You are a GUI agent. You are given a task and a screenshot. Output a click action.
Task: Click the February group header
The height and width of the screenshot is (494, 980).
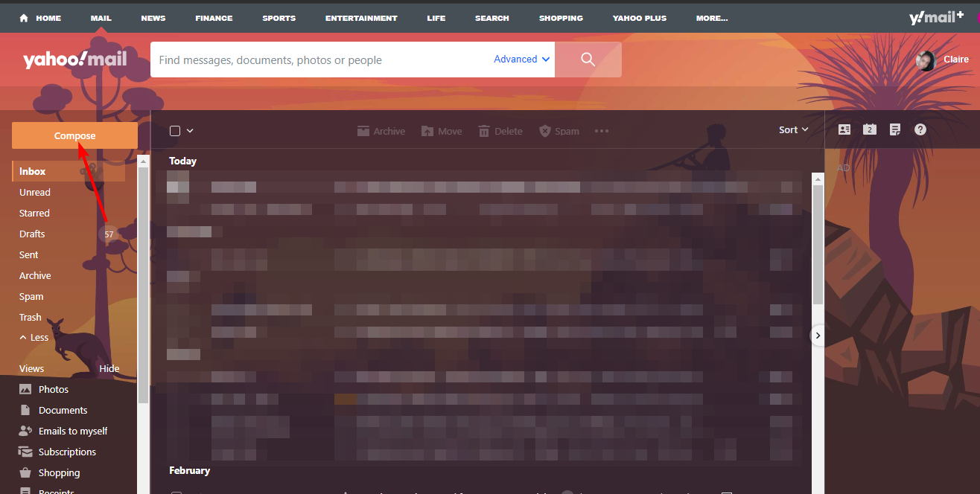click(x=189, y=470)
